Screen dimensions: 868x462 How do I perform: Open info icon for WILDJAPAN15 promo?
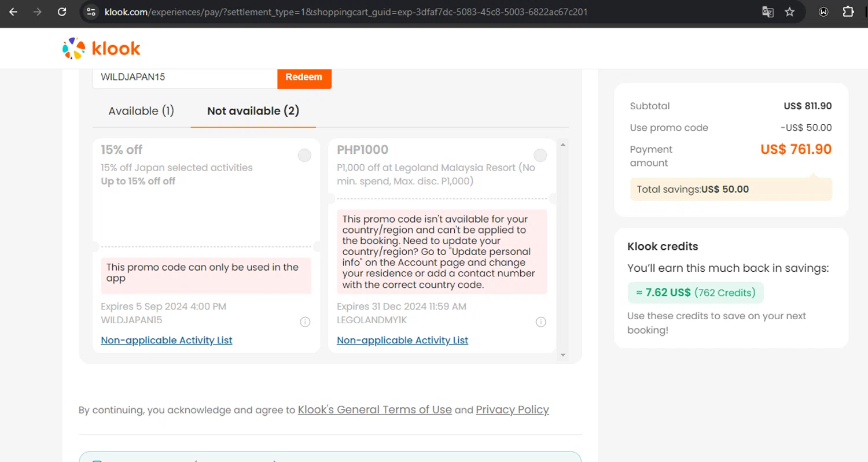coord(305,322)
